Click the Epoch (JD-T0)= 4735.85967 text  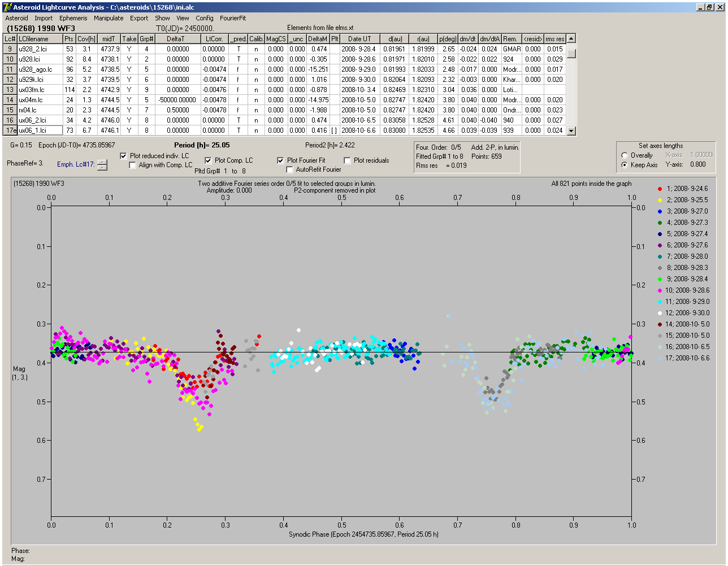click(77, 145)
